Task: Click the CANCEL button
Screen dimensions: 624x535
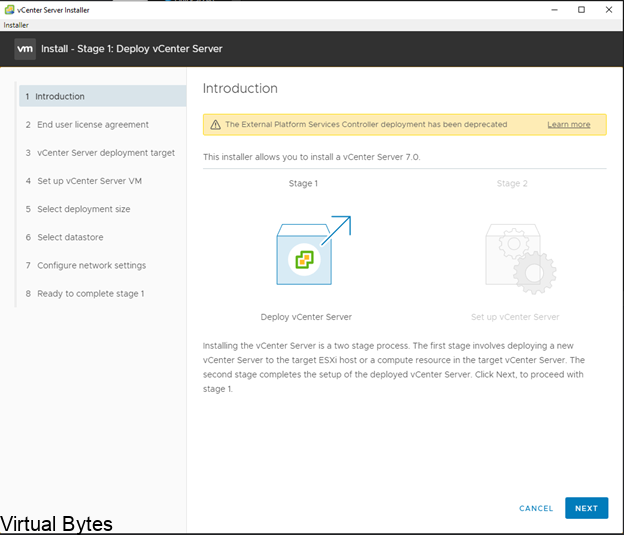Action: tap(536, 508)
